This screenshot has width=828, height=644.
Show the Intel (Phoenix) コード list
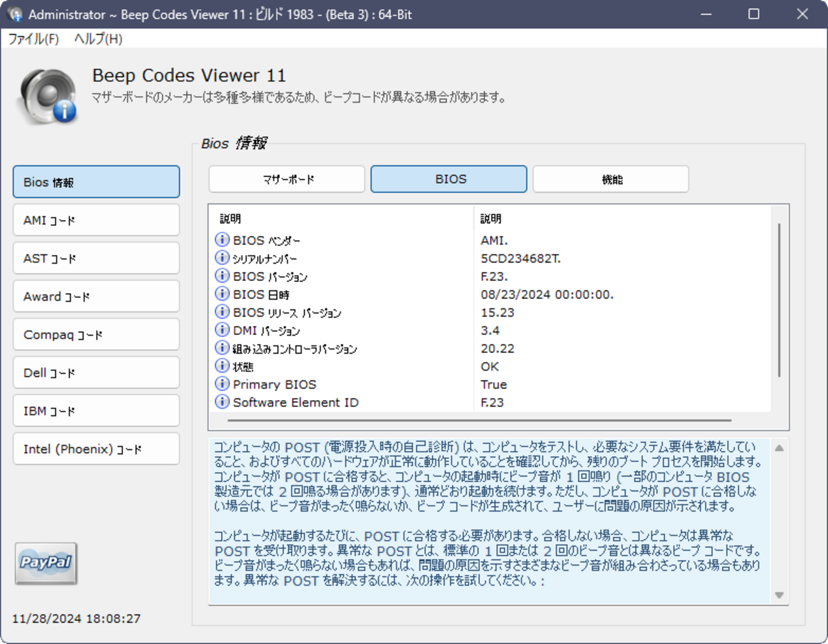coord(96,449)
